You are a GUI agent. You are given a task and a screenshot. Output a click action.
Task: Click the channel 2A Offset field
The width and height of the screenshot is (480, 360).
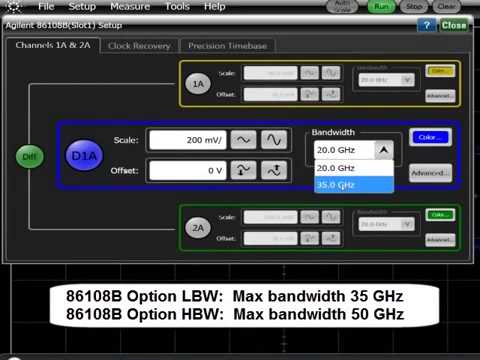click(x=270, y=239)
